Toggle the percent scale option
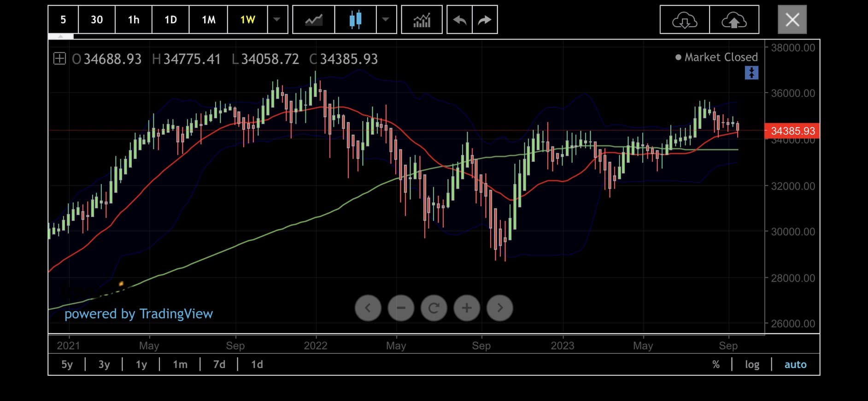This screenshot has height=401, width=868. [x=716, y=365]
